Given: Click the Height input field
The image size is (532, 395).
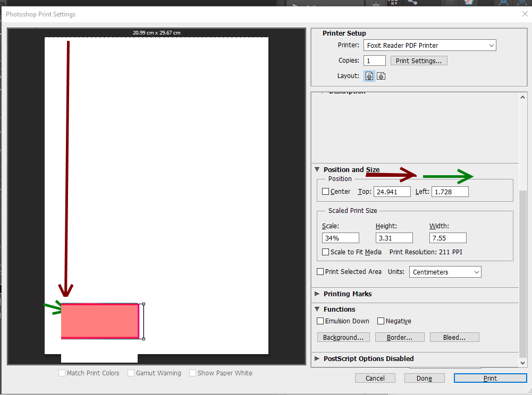Looking at the screenshot, I should click(x=394, y=238).
